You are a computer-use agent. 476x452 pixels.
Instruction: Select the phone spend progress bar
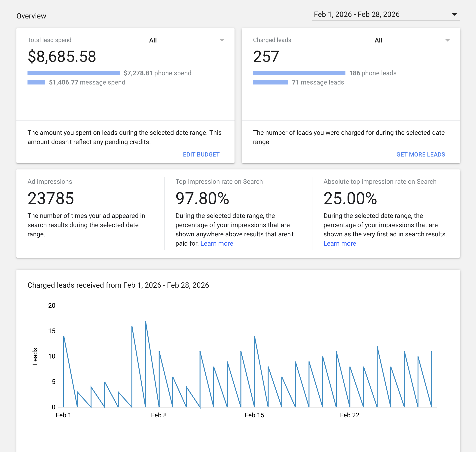[74, 73]
